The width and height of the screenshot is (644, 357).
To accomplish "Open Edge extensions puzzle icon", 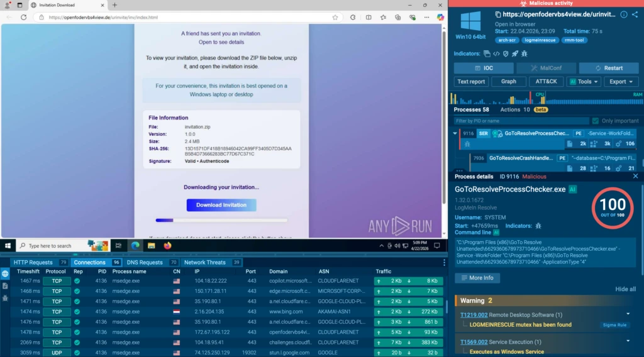I will pyautogui.click(x=353, y=17).
